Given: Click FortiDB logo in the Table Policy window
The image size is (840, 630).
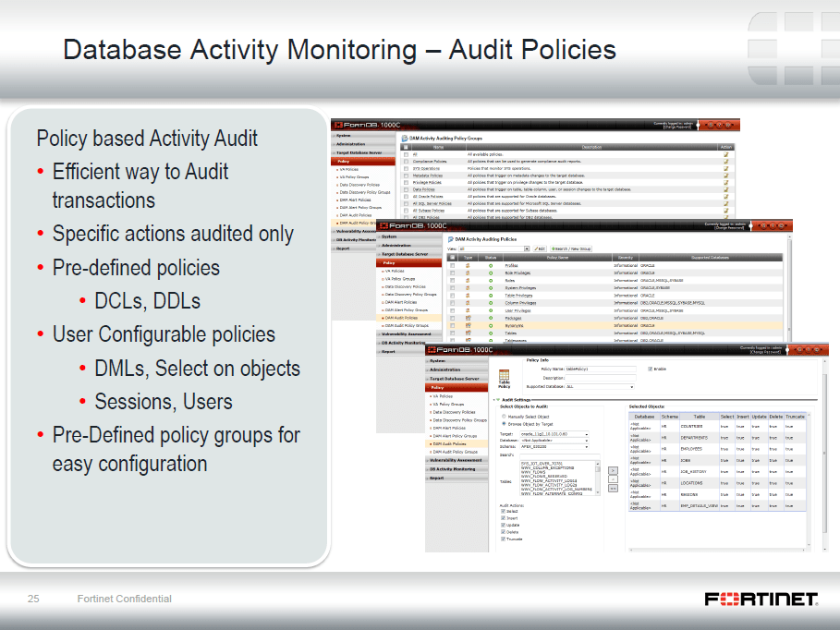Looking at the screenshot, I should (460, 350).
